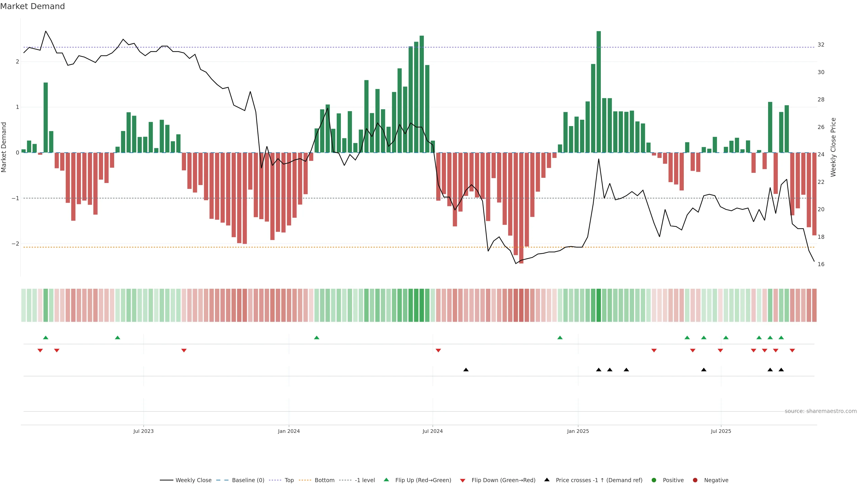Click the Jul 2023 x-axis label
The height and width of the screenshot is (488, 868).
(x=143, y=431)
